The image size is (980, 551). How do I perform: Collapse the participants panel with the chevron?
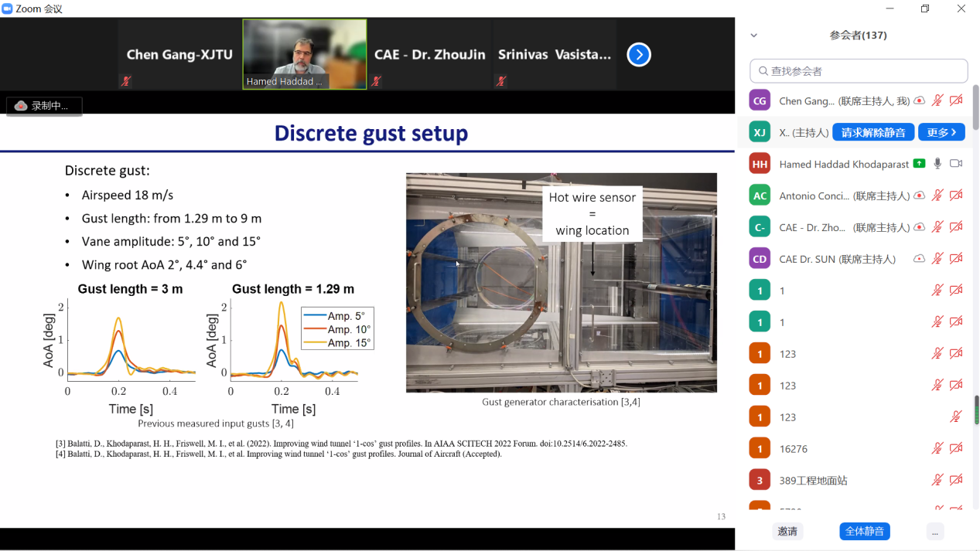[754, 36]
